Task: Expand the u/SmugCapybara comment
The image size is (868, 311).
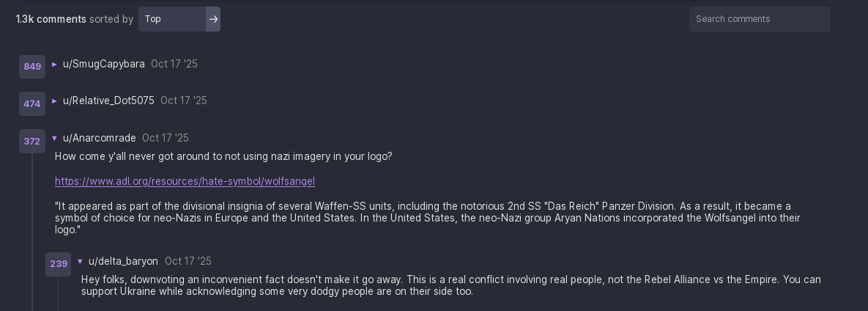Action: point(54,65)
